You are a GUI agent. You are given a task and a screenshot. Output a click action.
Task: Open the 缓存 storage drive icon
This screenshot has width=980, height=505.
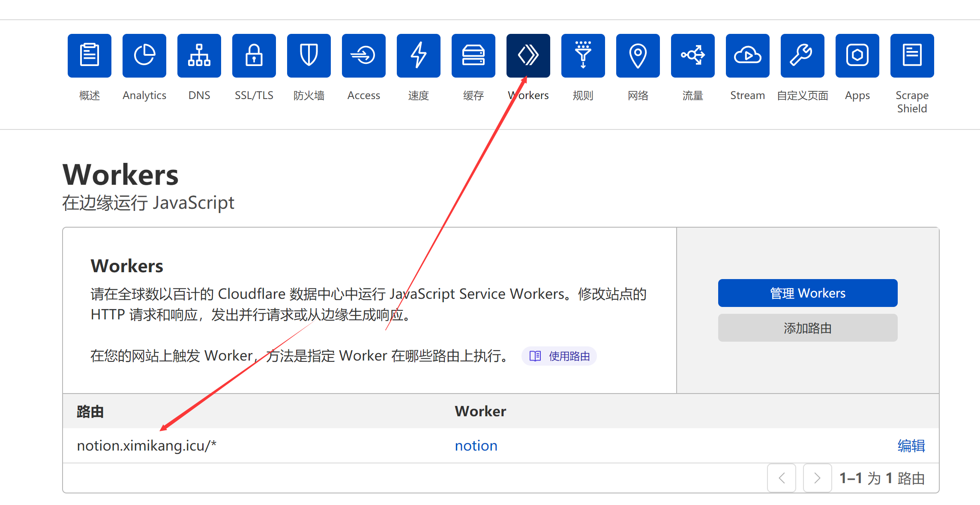474,56
